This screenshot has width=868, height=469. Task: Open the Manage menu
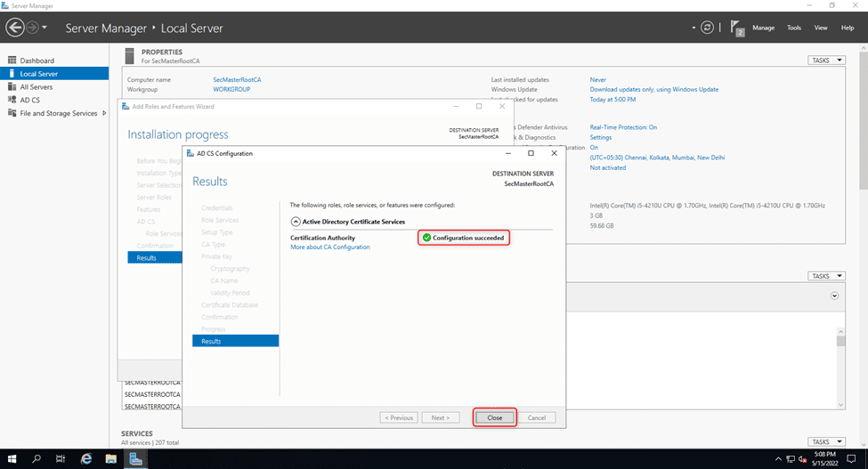(763, 28)
